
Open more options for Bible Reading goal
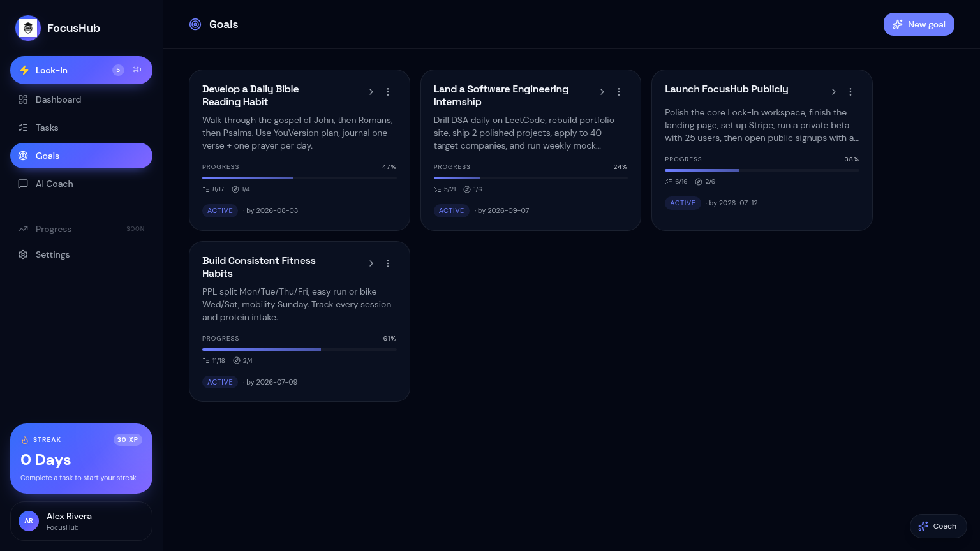click(388, 92)
